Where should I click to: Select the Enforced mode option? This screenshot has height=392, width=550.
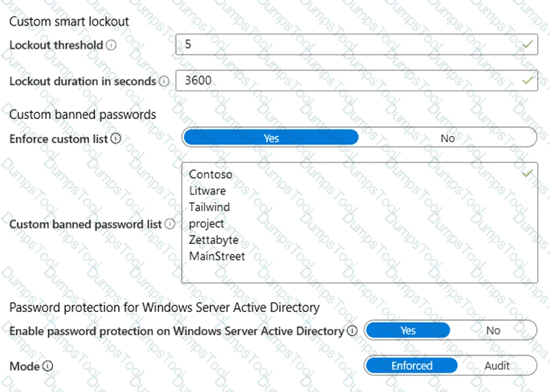tap(412, 366)
